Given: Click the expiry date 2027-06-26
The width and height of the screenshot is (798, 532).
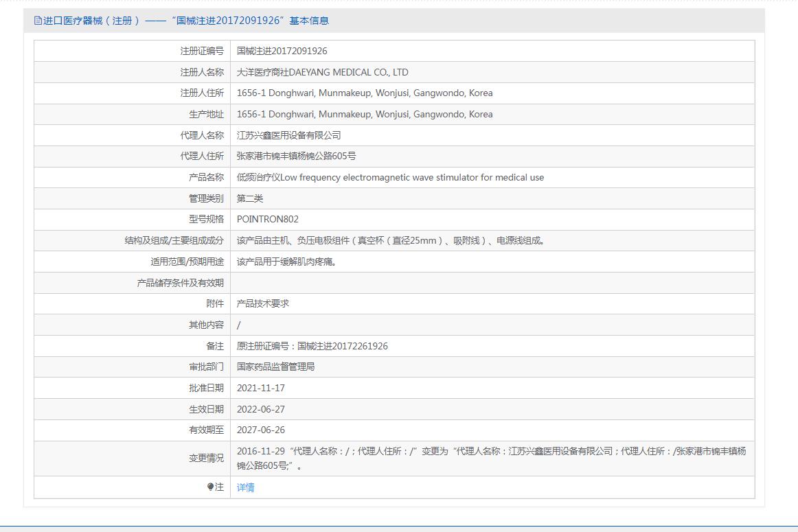Looking at the screenshot, I should (260, 430).
